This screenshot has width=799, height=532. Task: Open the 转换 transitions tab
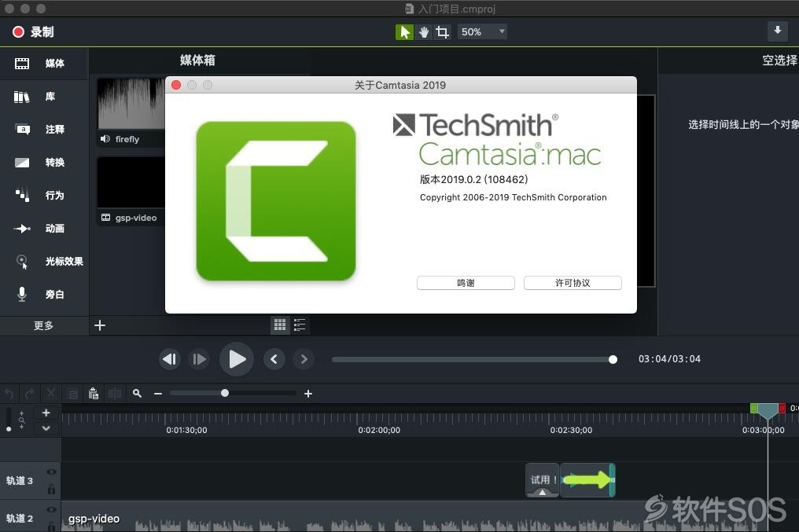pos(44,163)
